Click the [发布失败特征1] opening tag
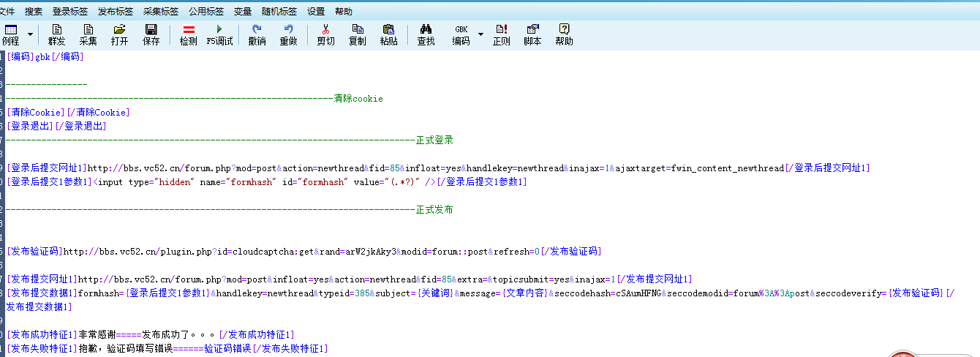This screenshot has height=357, width=980. (42, 349)
